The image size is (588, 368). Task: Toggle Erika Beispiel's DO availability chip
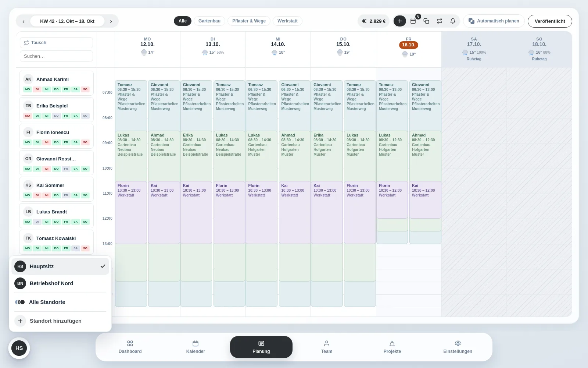tap(56, 116)
